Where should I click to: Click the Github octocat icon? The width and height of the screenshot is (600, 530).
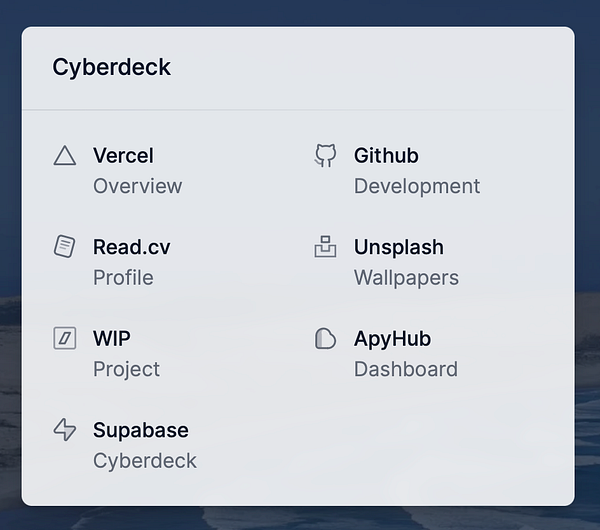pyautogui.click(x=325, y=155)
